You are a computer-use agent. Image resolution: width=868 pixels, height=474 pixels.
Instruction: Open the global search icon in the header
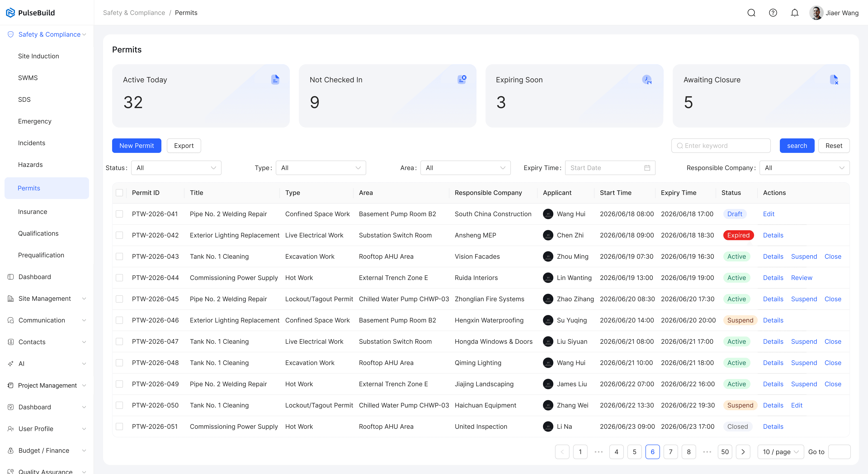point(751,13)
